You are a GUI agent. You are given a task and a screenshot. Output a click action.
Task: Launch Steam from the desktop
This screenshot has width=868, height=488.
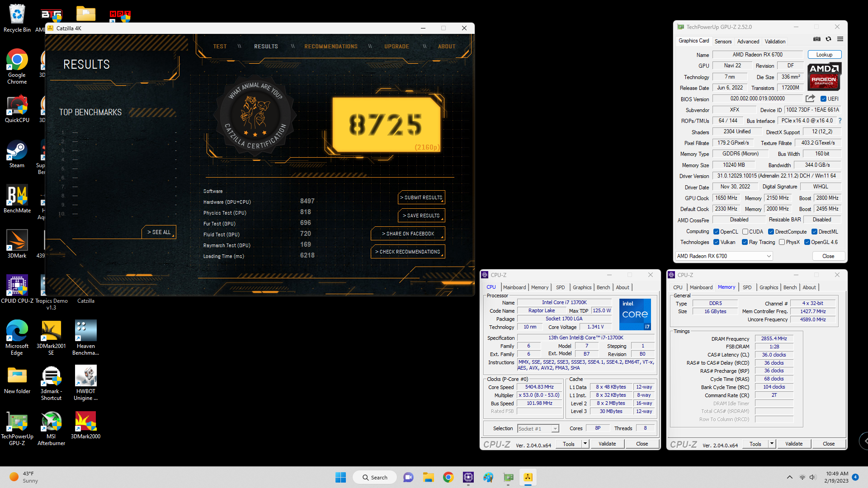click(17, 154)
